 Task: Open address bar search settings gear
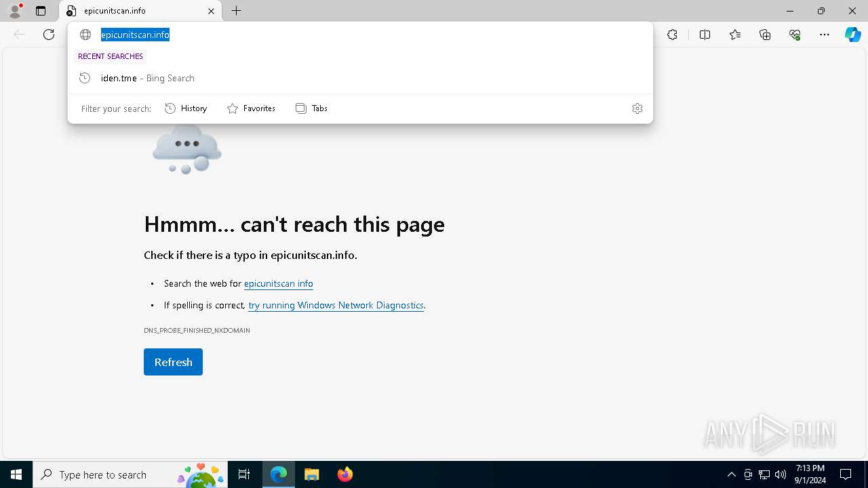(637, 108)
